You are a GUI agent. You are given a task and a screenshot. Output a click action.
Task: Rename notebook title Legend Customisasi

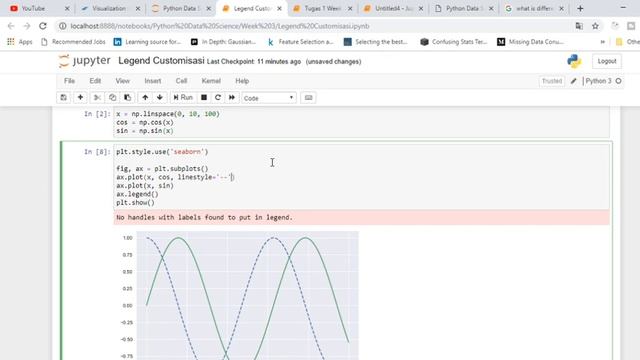(161, 61)
